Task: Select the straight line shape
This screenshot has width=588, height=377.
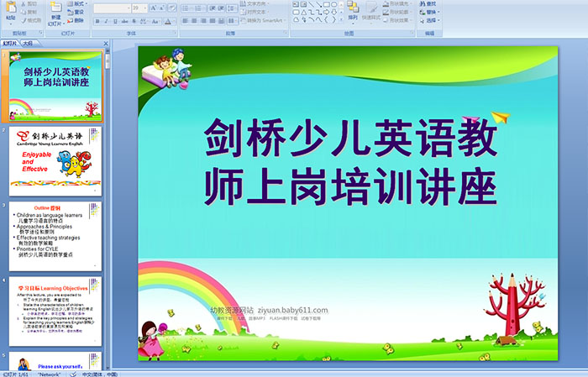Action: (x=311, y=4)
